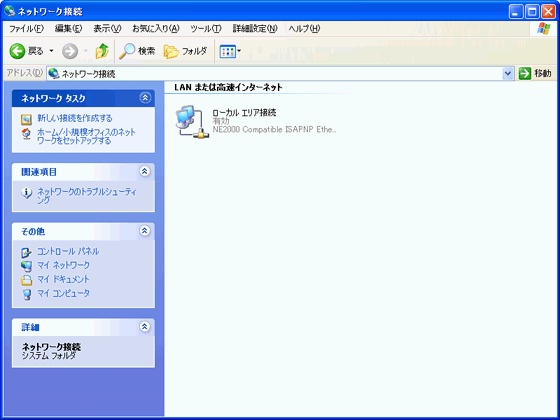Click the My Computer icon in sidebar
560x420 pixels.
click(27, 294)
